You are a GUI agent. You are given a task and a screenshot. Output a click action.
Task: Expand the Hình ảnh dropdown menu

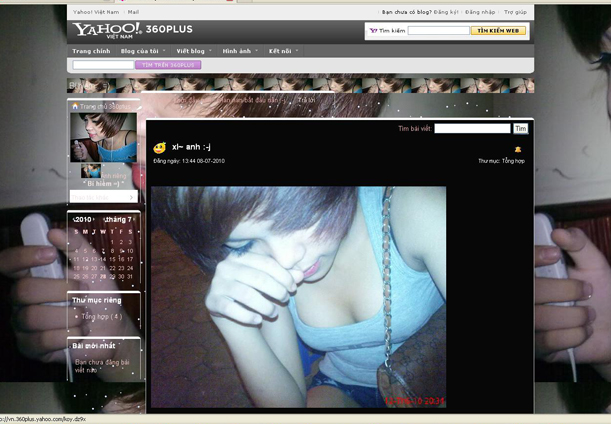point(240,50)
